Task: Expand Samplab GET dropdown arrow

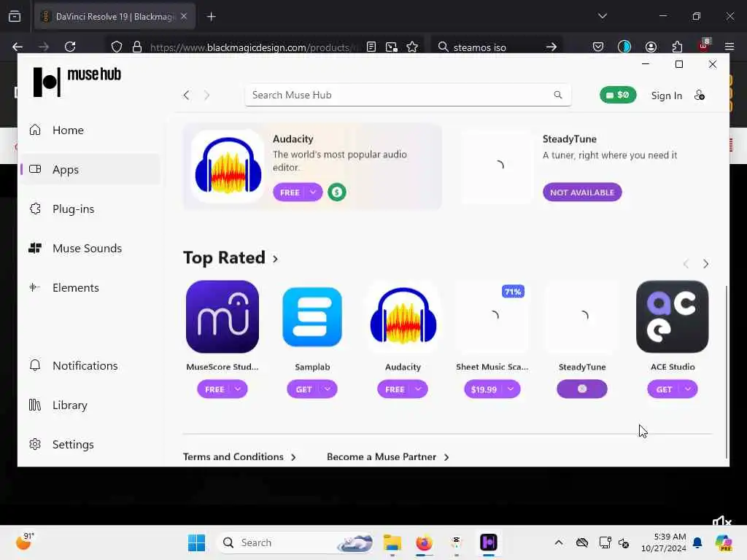Action: (328, 389)
